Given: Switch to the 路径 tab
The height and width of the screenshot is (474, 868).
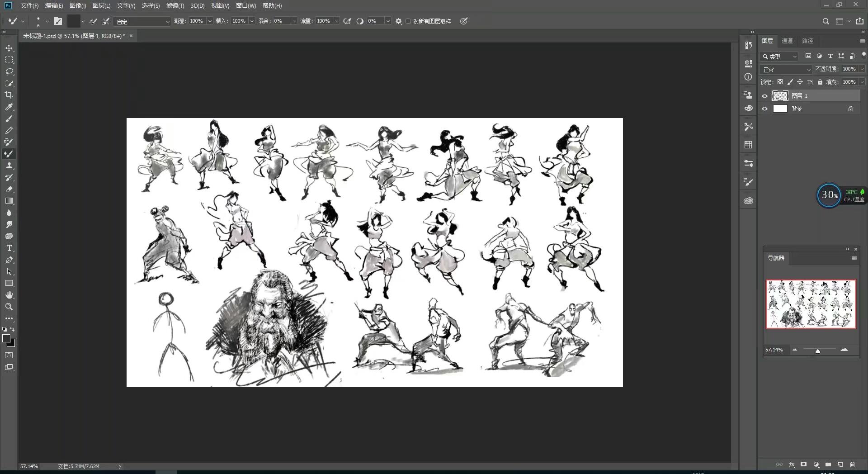Looking at the screenshot, I should click(x=807, y=41).
